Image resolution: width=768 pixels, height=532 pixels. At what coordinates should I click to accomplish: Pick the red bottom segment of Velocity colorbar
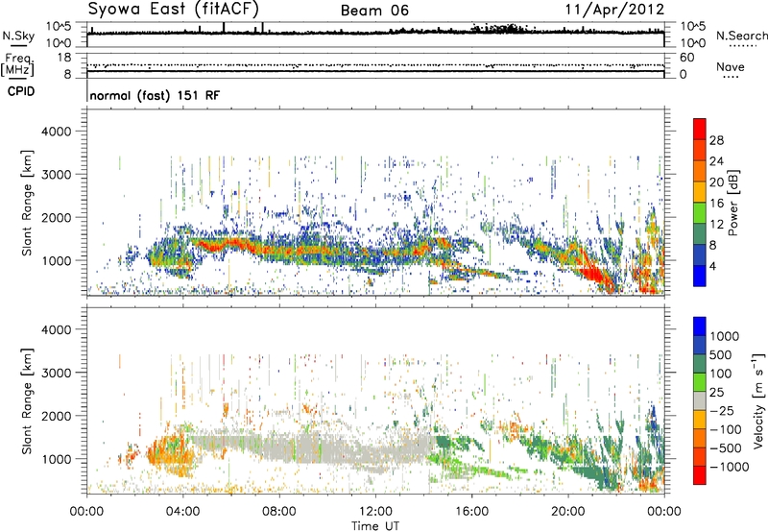pos(700,475)
